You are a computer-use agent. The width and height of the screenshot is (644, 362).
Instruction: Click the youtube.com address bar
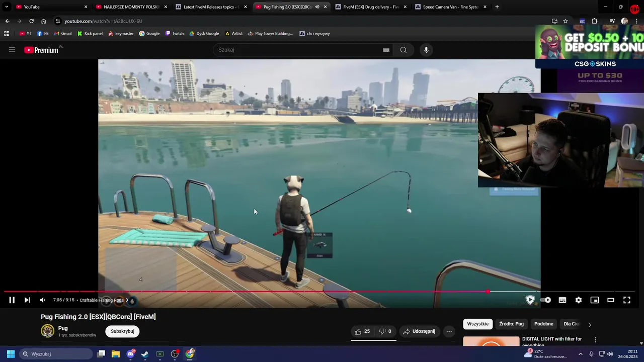302,21
